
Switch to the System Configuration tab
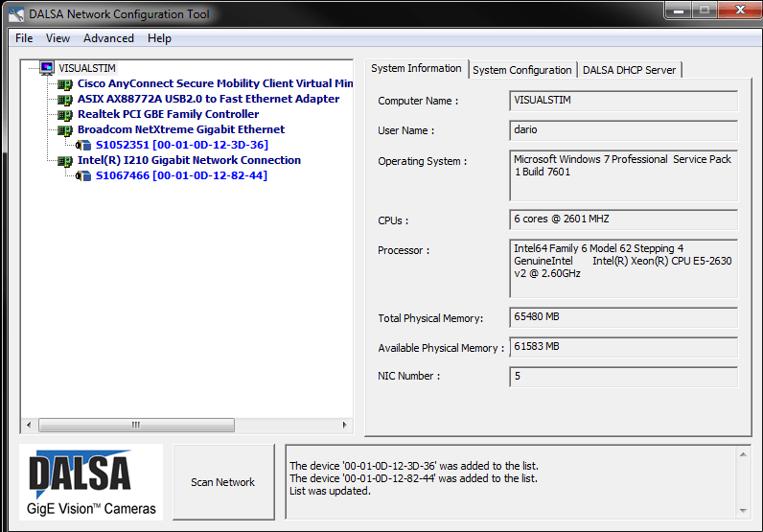point(522,70)
